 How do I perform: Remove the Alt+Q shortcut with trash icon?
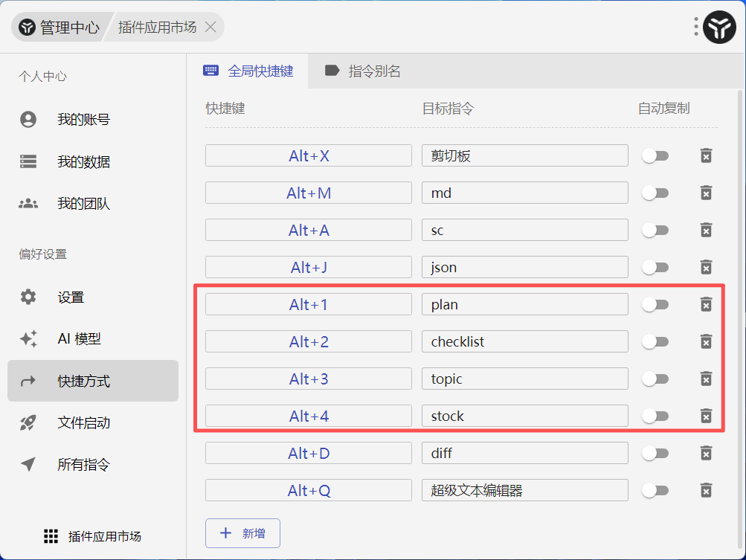pyautogui.click(x=706, y=490)
